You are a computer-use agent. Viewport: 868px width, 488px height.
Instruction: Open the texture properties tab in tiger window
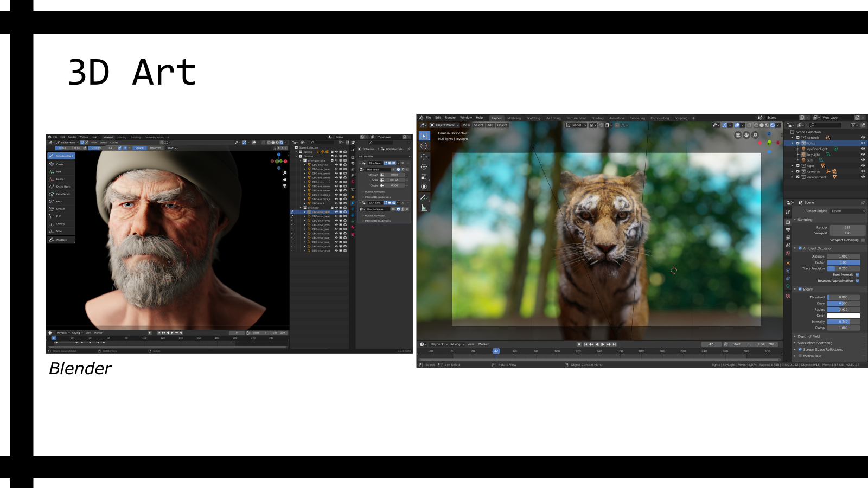click(x=788, y=296)
